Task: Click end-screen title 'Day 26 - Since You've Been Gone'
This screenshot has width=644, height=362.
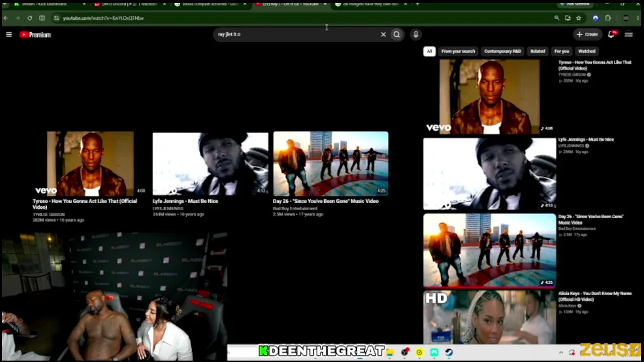Action: click(x=326, y=201)
